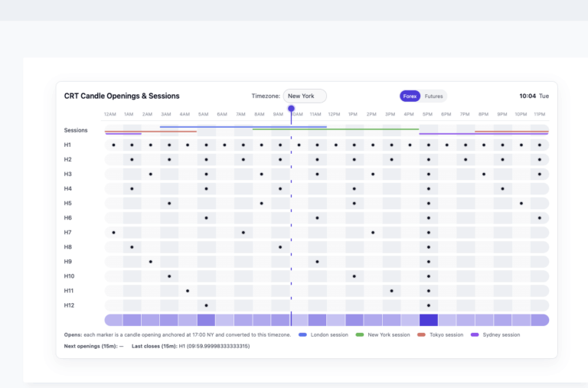588x388 pixels.
Task: Click the H6 opening dot at 11PM
Action: pyautogui.click(x=540, y=218)
